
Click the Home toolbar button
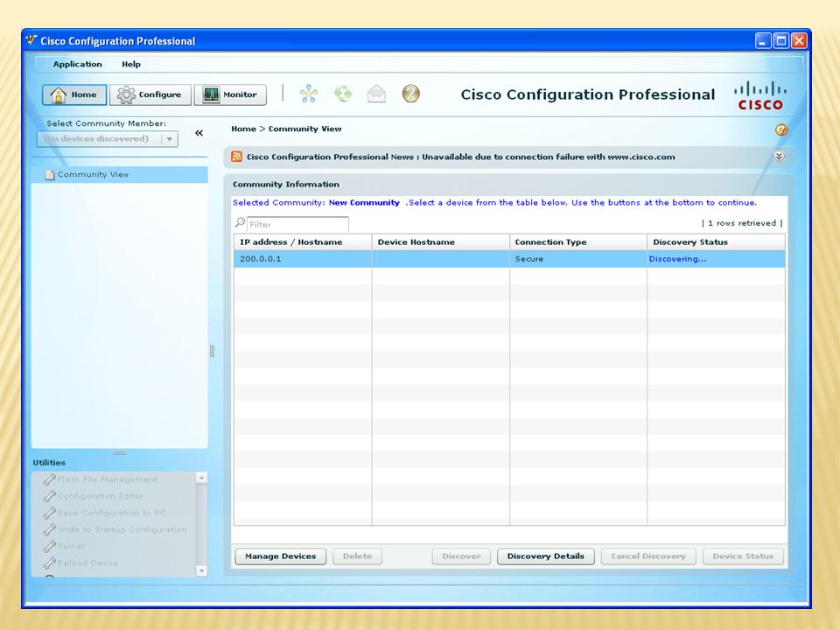pyautogui.click(x=74, y=94)
